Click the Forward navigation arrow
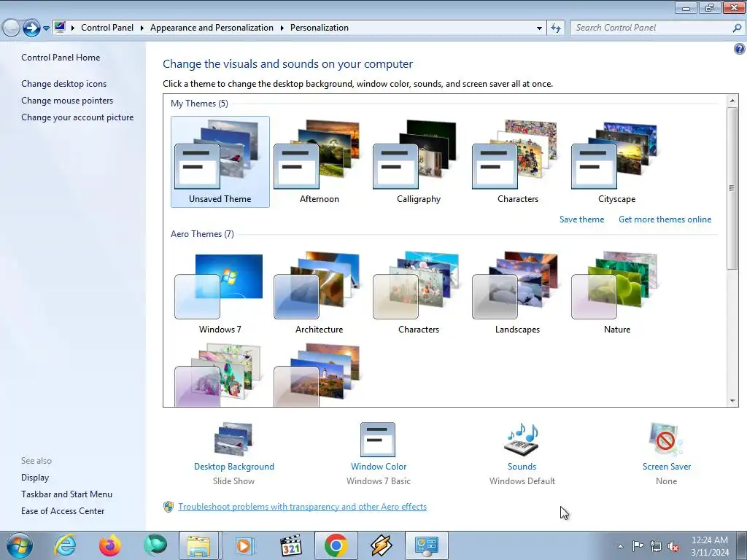747x560 pixels. pyautogui.click(x=31, y=28)
